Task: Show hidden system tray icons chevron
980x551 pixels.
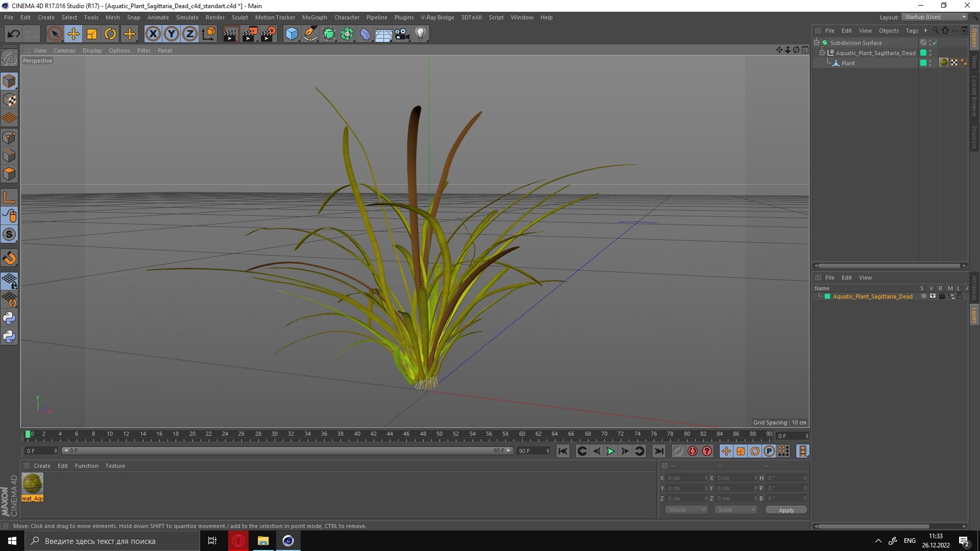Action: [878, 541]
